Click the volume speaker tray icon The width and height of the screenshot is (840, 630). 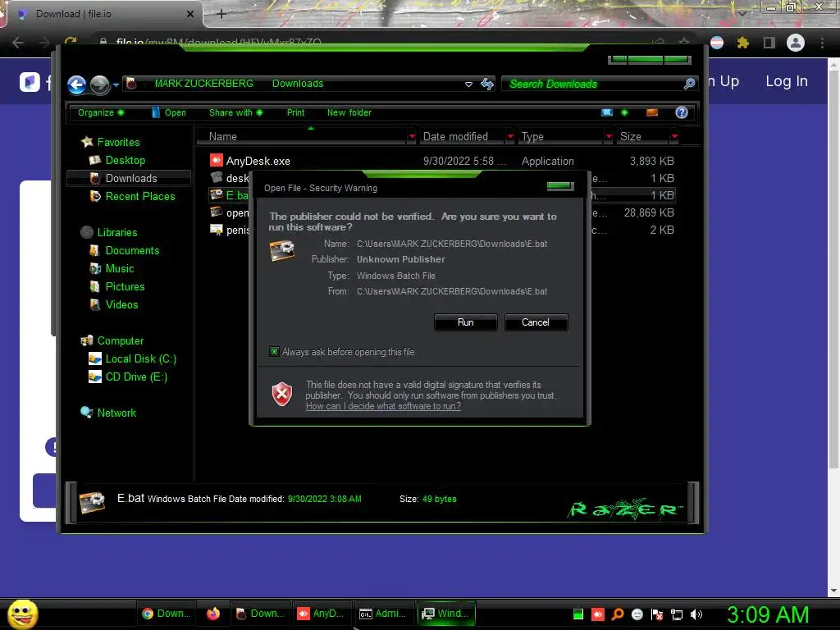(696, 614)
